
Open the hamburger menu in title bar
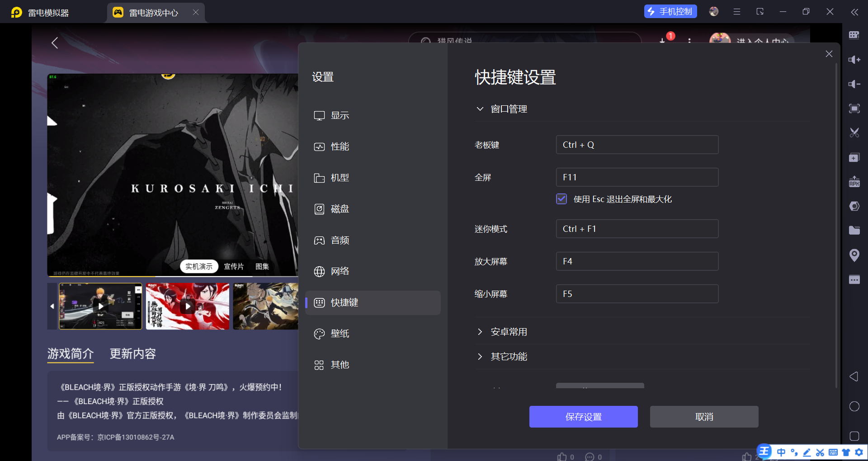[737, 12]
